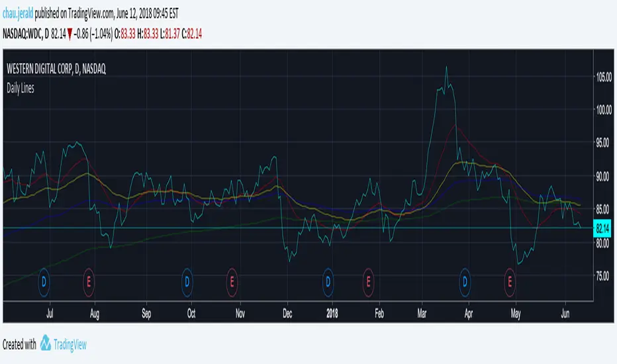617x364 pixels.
Task: Click the earnings marker near August
Action: click(89, 282)
